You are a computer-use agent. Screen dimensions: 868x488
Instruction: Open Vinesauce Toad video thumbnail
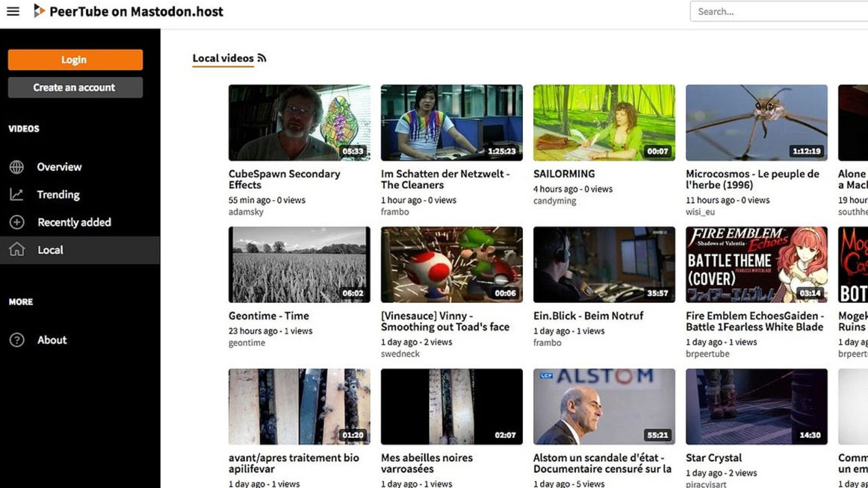pos(451,265)
